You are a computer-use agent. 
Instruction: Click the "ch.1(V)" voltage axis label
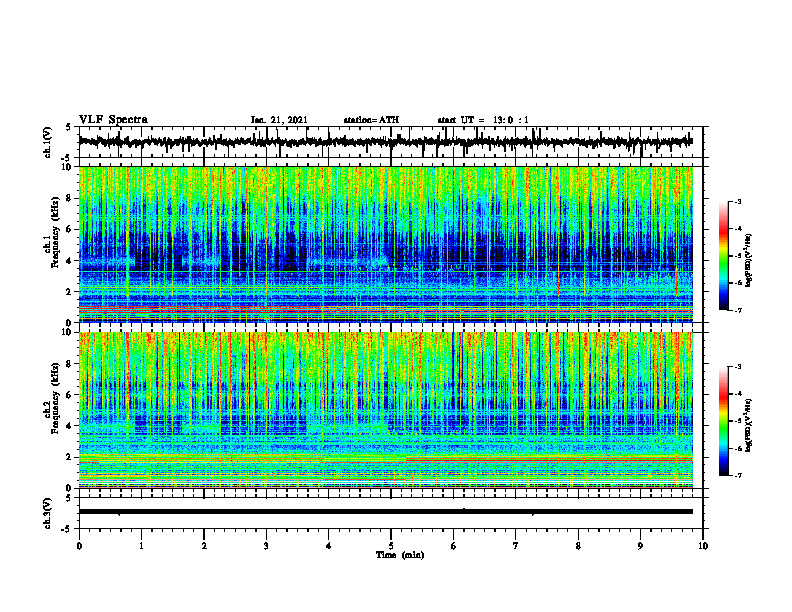[x=48, y=142]
